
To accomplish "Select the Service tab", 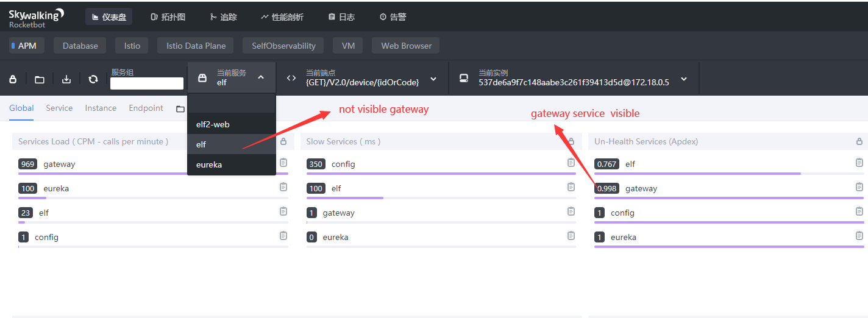I will (59, 108).
